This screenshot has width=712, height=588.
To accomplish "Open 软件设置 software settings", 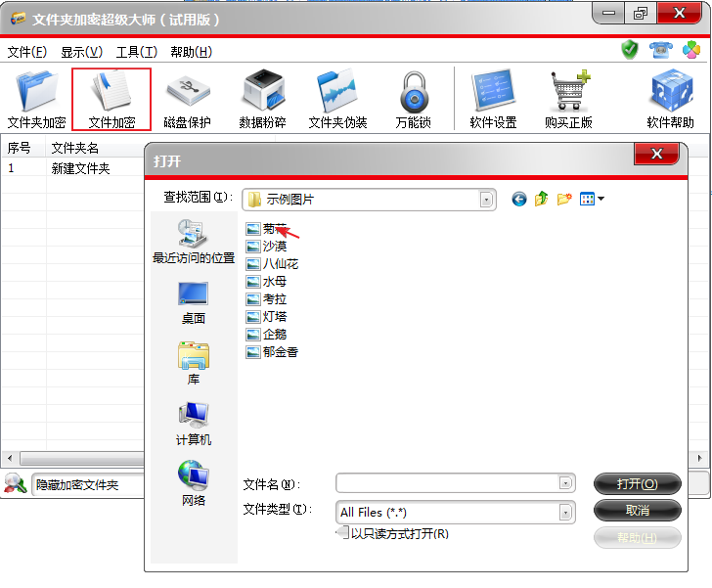I will click(x=493, y=99).
